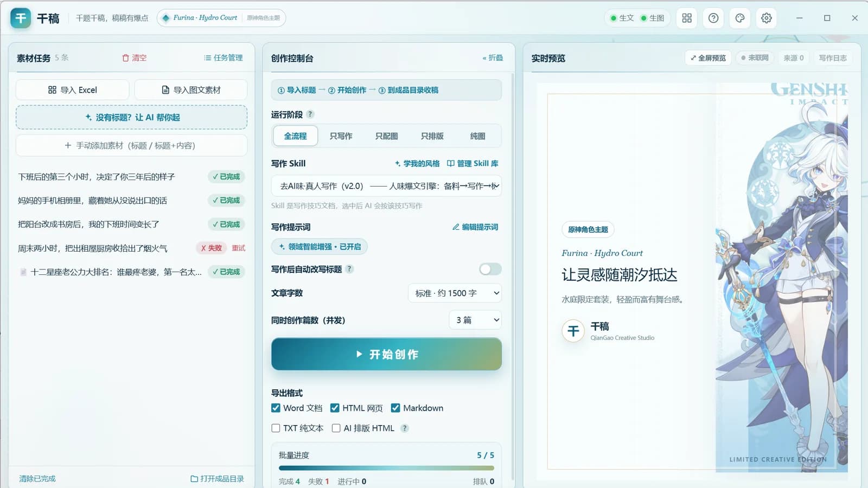Open 写作日志 tab
Viewport: 868px width, 488px height.
(833, 57)
